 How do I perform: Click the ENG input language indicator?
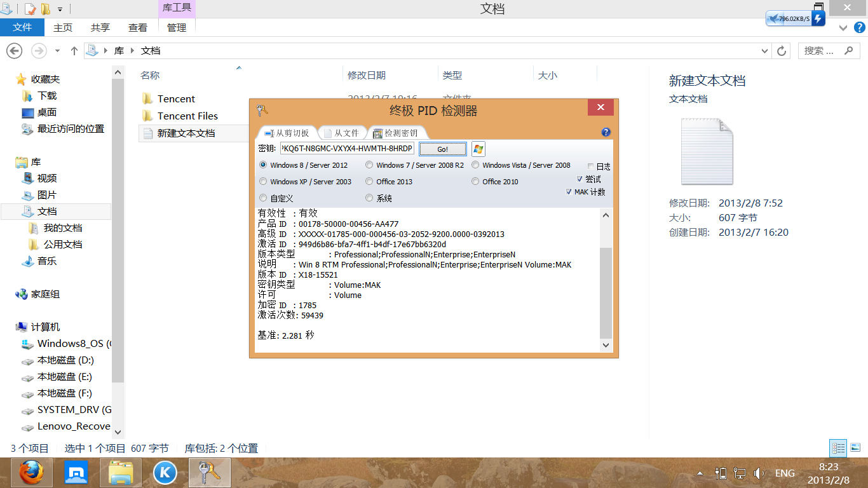click(785, 473)
